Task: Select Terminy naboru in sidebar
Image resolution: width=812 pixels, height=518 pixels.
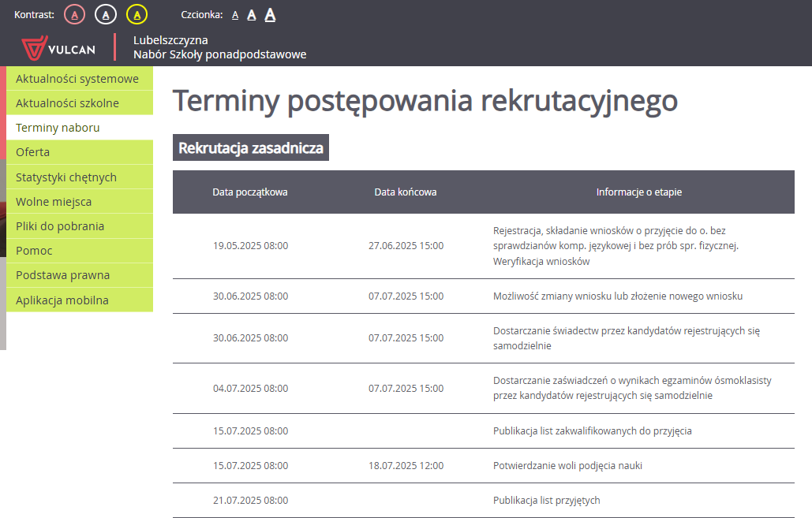Action: coord(58,128)
